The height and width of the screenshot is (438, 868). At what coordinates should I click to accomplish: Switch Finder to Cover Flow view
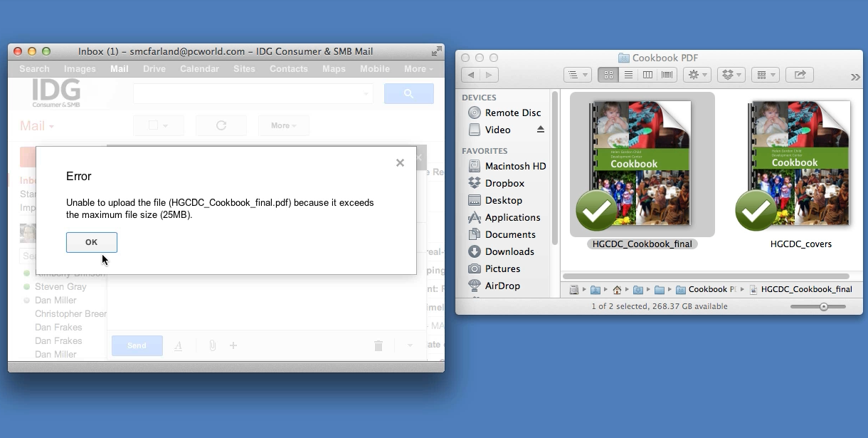(x=667, y=75)
